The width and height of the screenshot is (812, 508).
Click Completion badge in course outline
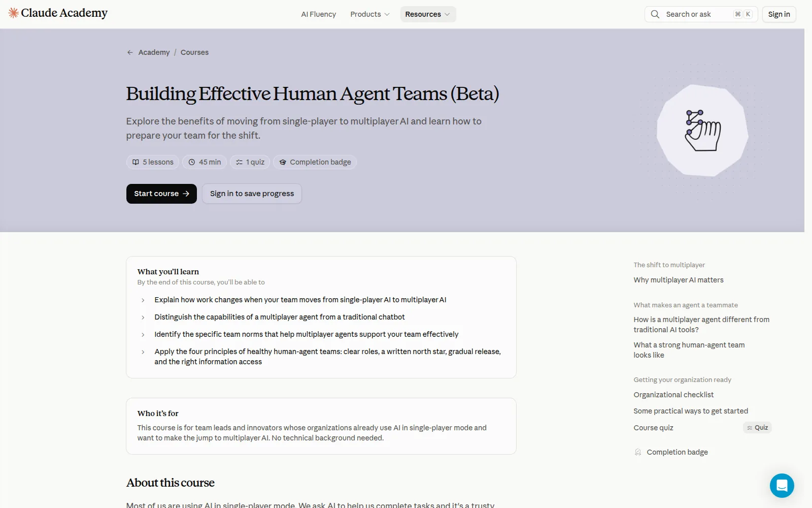click(677, 452)
